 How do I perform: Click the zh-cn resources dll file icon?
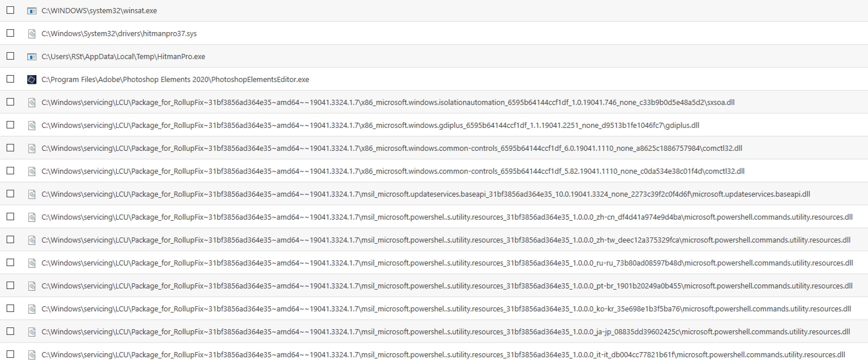coord(32,217)
